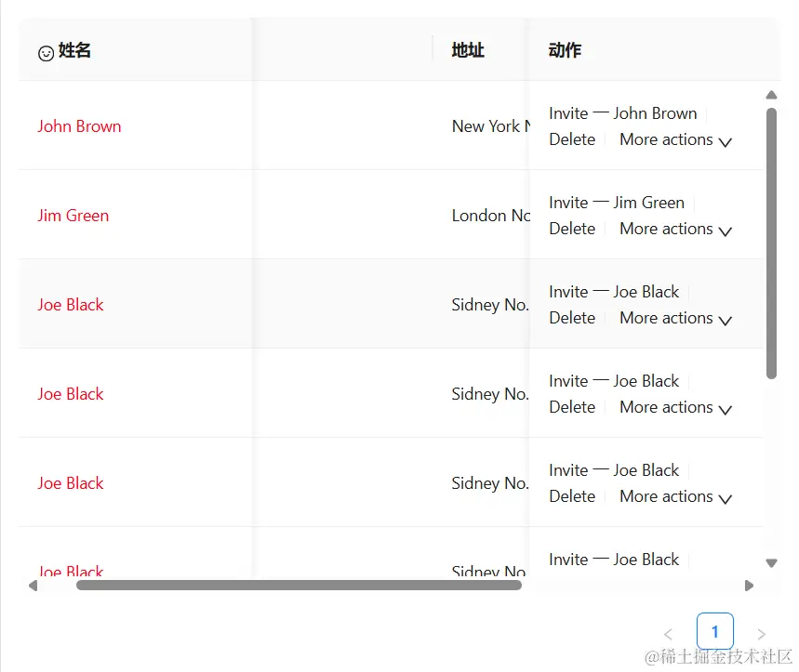The image size is (799, 672).
Task: Click the vertical scrollbar up arrow
Action: [771, 95]
